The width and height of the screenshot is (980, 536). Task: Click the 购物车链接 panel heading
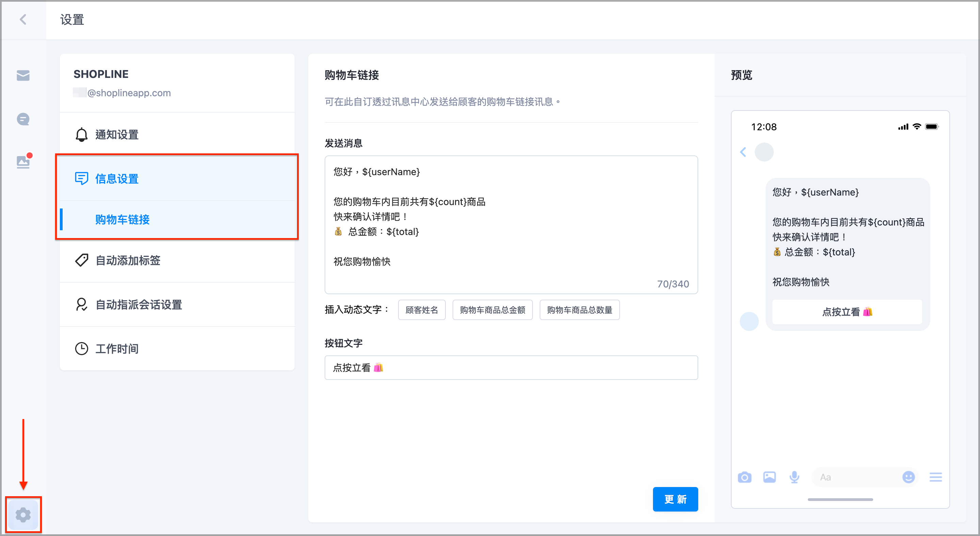click(352, 75)
